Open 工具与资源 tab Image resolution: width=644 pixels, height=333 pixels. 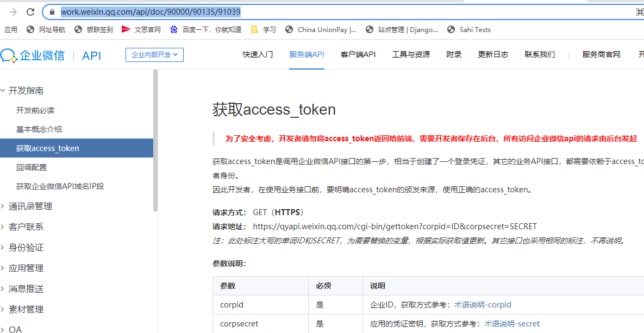[411, 54]
